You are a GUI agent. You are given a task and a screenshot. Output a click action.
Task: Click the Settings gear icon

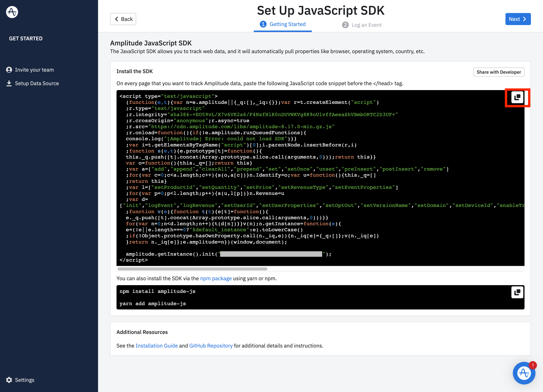coord(9,380)
